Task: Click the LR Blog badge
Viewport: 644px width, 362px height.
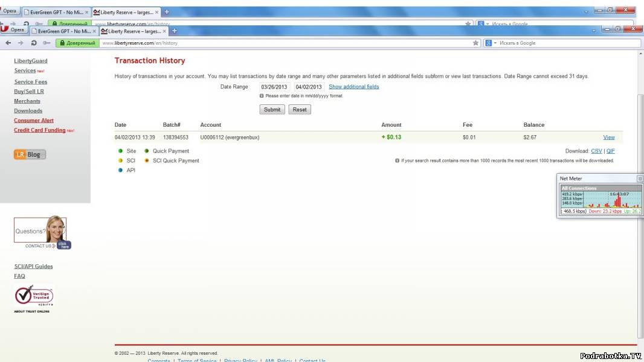Action: click(30, 154)
